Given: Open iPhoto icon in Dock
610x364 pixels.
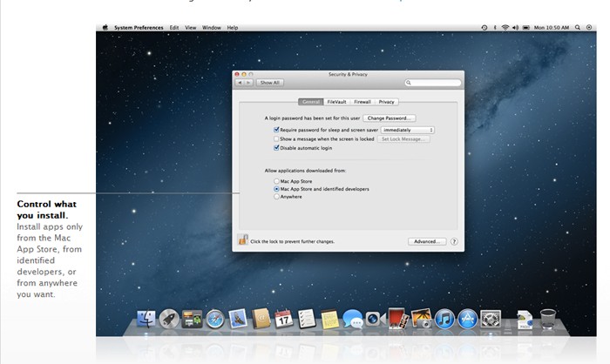Looking at the screenshot, I should [x=421, y=319].
